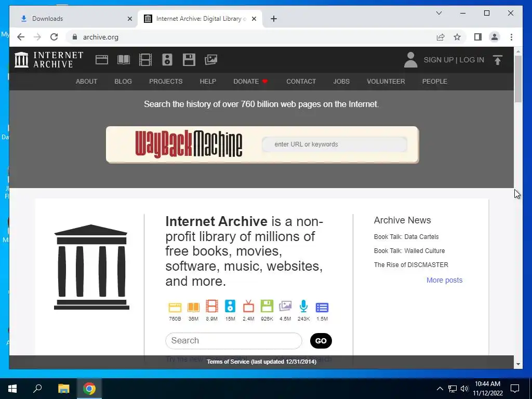Show hidden system tray icons
Viewport: 532px width, 399px height.
click(440, 389)
